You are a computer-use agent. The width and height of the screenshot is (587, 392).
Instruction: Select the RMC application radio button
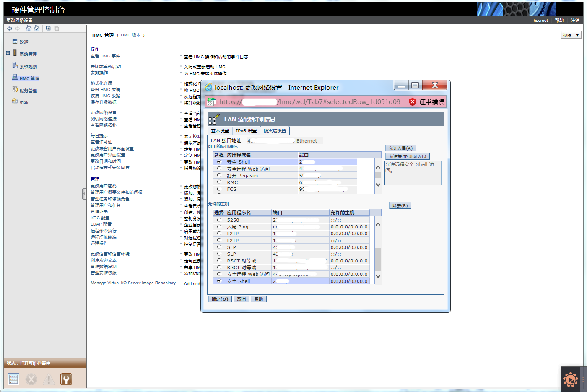219,182
